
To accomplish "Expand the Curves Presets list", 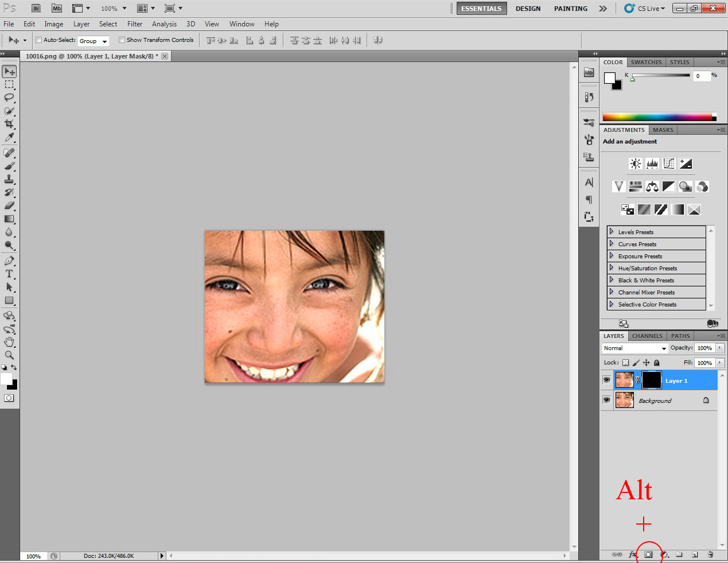I will point(612,244).
